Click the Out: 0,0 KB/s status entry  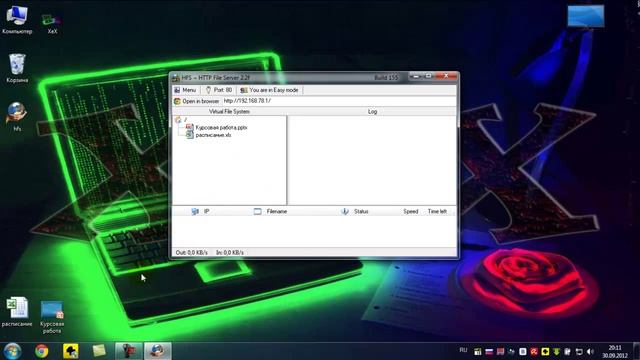click(x=191, y=253)
